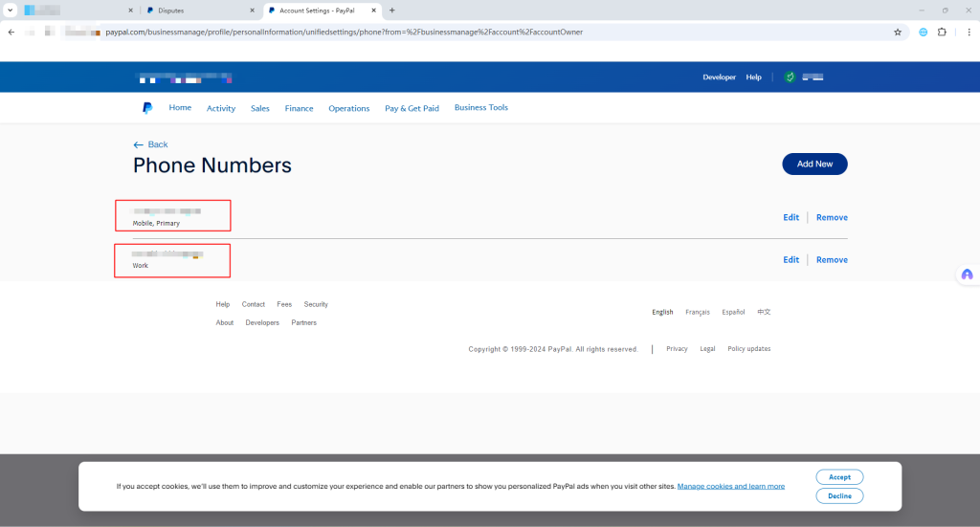Screen dimensions: 980x527
Task: Open the Sales menu
Action: click(x=260, y=108)
